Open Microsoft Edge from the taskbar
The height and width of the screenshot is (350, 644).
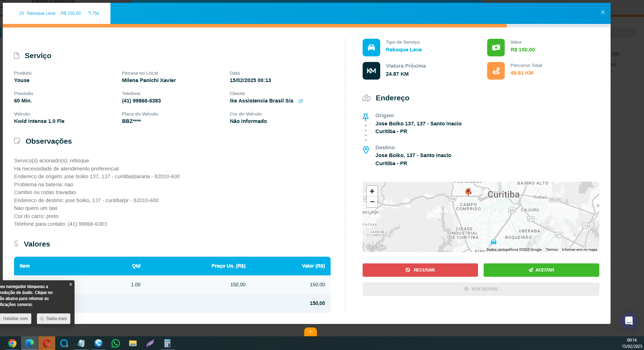pyautogui.click(x=30, y=343)
